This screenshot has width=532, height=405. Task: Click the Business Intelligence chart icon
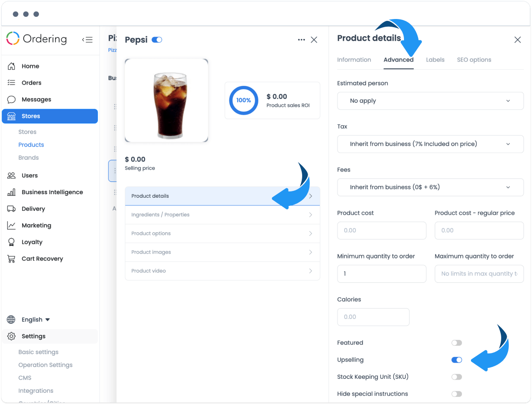tap(11, 192)
